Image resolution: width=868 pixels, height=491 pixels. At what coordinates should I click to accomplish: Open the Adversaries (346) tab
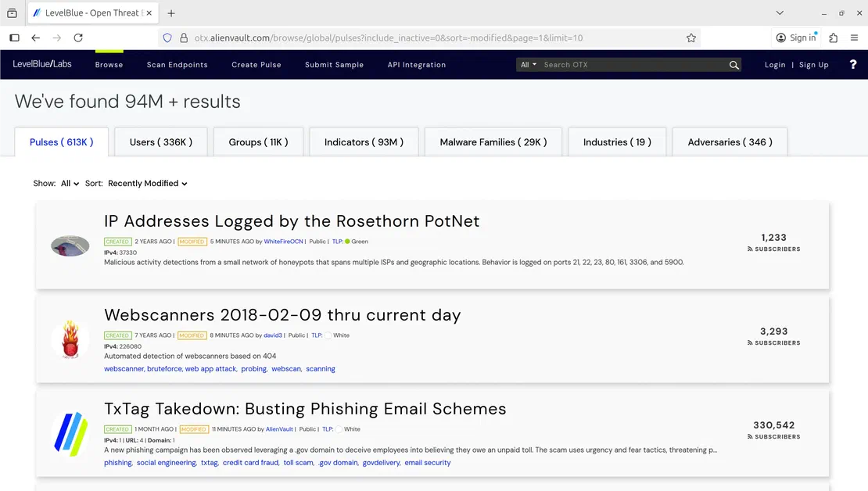(730, 142)
